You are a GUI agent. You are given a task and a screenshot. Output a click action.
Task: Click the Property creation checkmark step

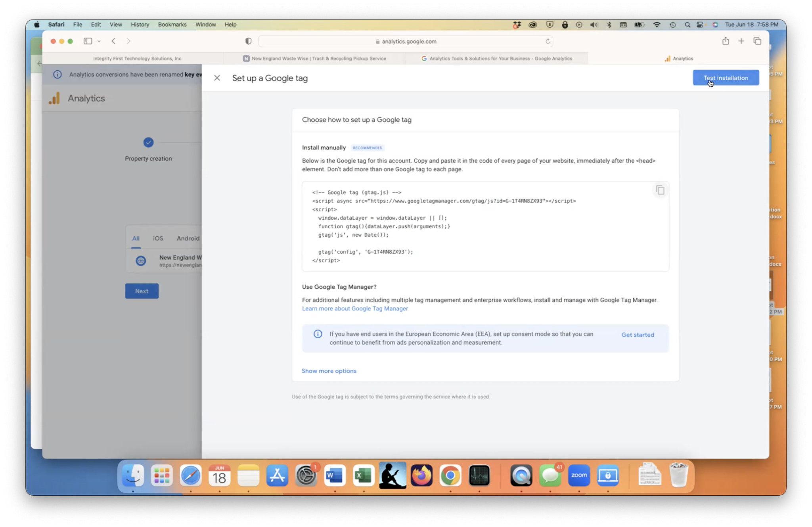tap(148, 142)
